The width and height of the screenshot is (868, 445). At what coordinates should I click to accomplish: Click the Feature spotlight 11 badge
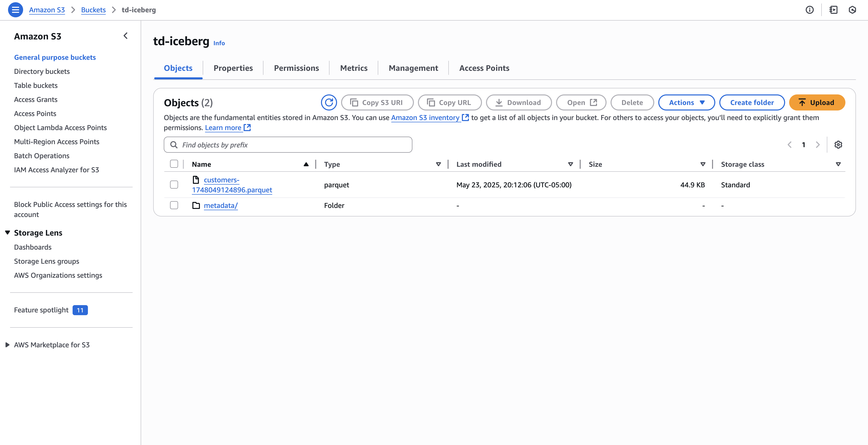pos(80,310)
